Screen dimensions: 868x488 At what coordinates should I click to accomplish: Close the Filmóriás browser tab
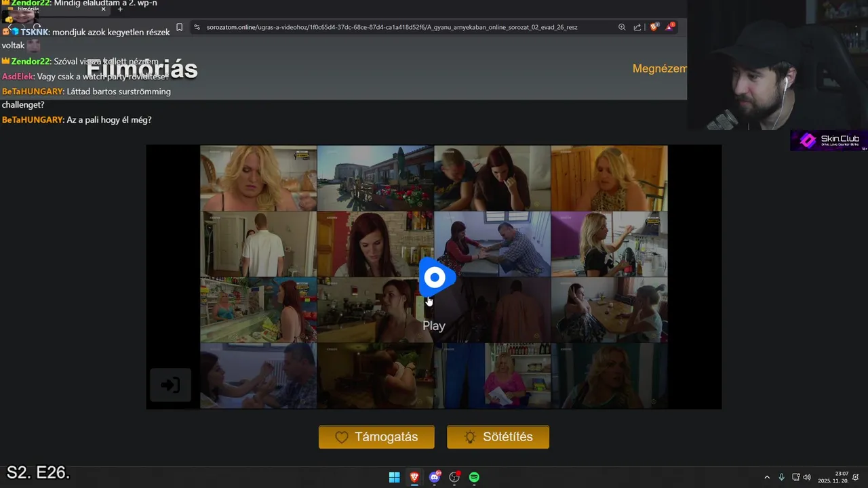(x=103, y=9)
